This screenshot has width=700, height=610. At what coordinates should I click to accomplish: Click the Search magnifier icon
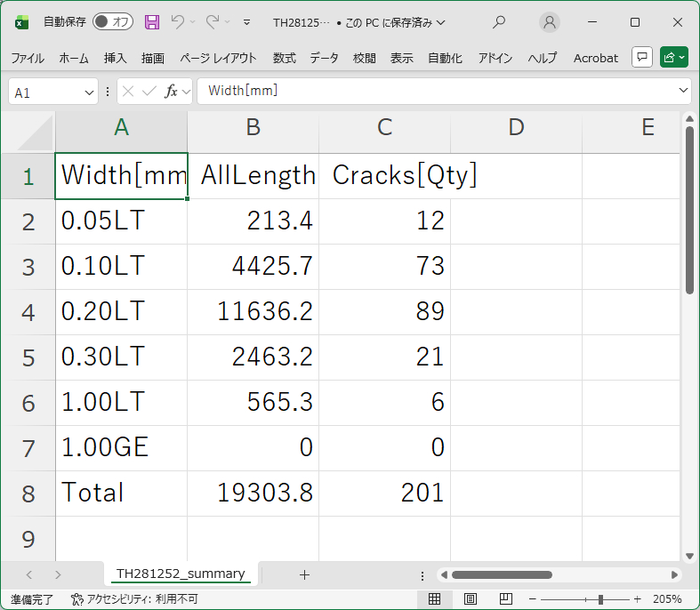point(499,22)
